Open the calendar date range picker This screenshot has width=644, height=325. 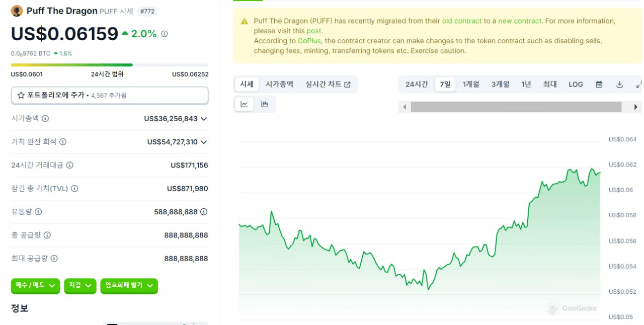[x=599, y=85]
